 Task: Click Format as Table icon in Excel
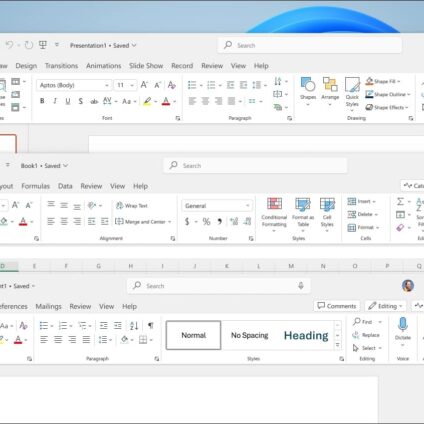click(x=303, y=204)
